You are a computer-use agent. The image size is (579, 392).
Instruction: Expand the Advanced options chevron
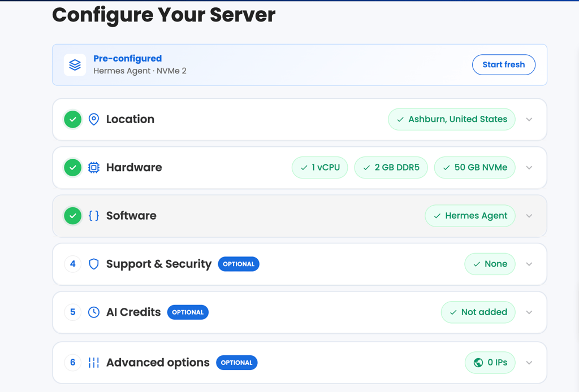[529, 363]
